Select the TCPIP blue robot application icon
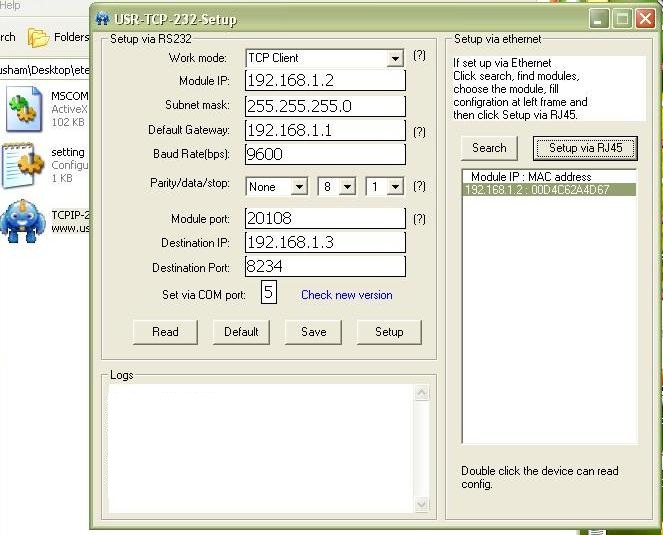 (x=22, y=221)
